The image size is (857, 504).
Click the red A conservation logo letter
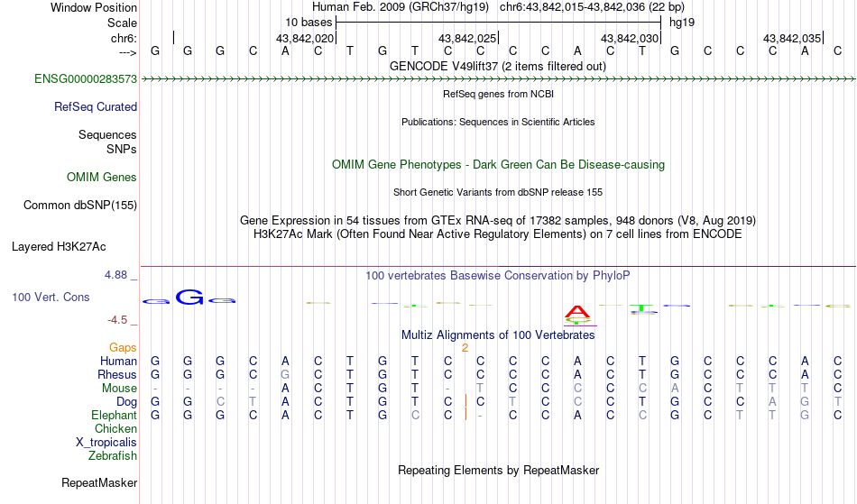pos(577,312)
